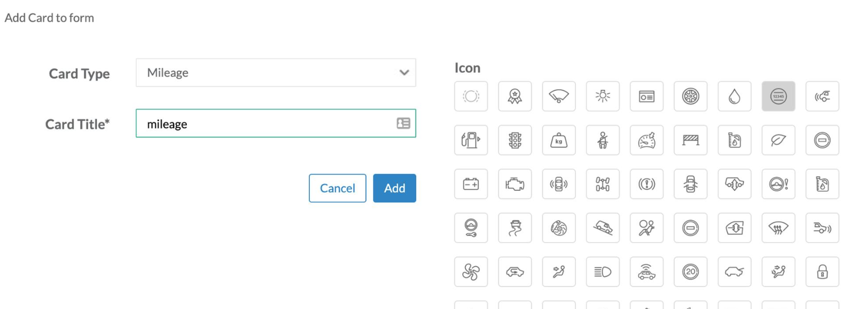Image resolution: width=868 pixels, height=309 pixels.
Task: Choose the wheel rim icon
Action: [690, 96]
